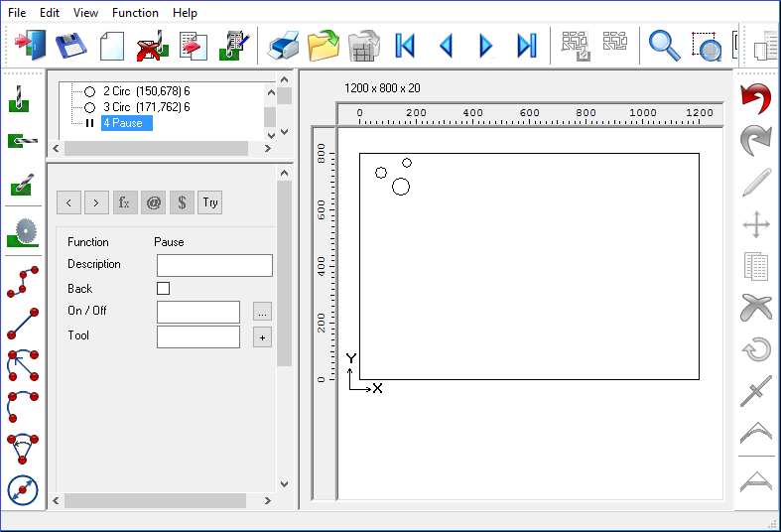
Task: Click the rotate circular arrow icon
Action: pyautogui.click(x=756, y=349)
